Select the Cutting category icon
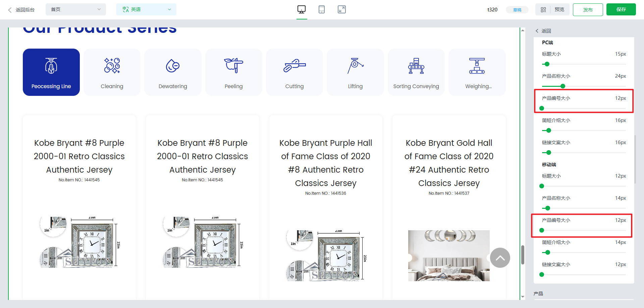Screen dimensions: 644x308 click(x=294, y=66)
